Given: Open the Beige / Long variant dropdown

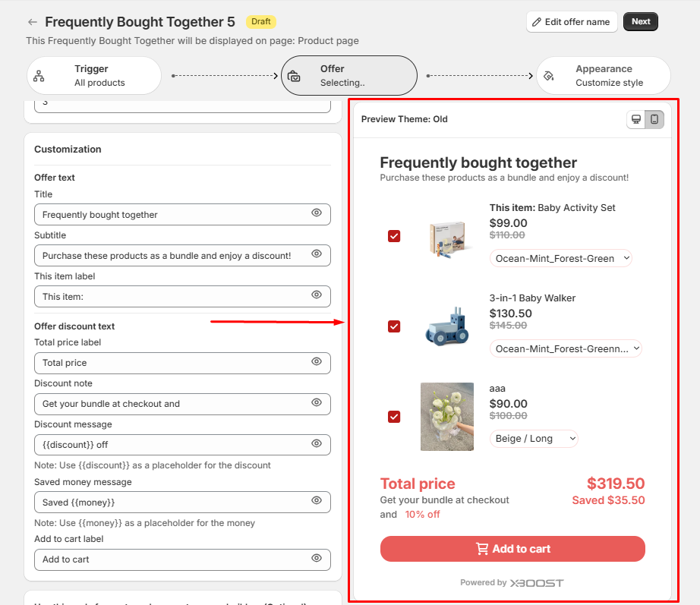Looking at the screenshot, I should tap(534, 439).
